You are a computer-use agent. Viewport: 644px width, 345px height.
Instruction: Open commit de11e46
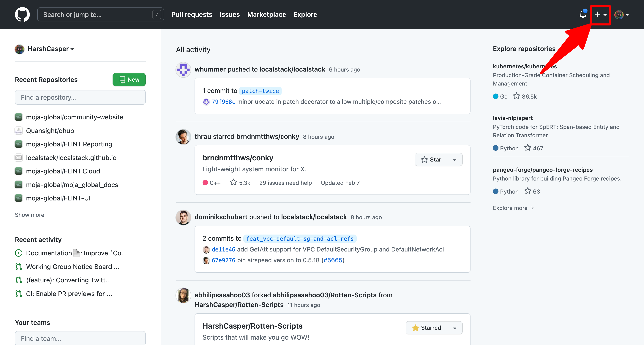click(x=223, y=249)
